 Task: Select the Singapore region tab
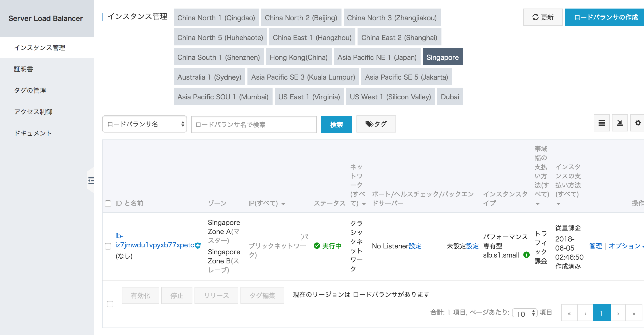click(x=443, y=57)
